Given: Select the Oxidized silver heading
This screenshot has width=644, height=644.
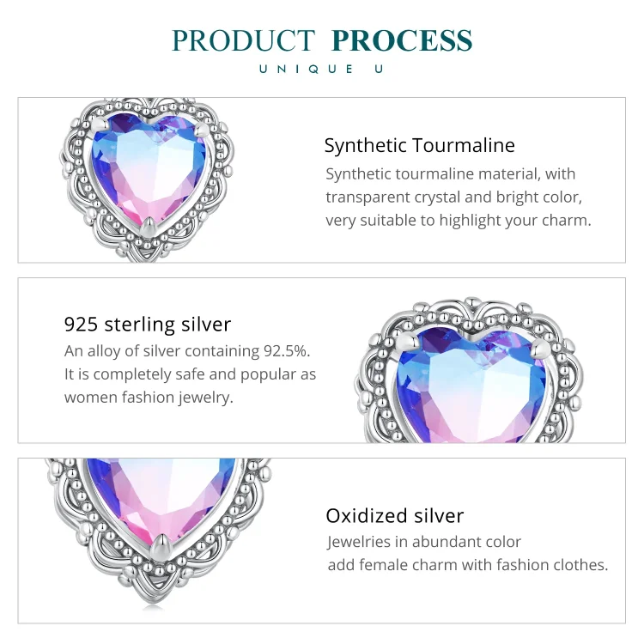Looking at the screenshot, I should click(394, 515).
